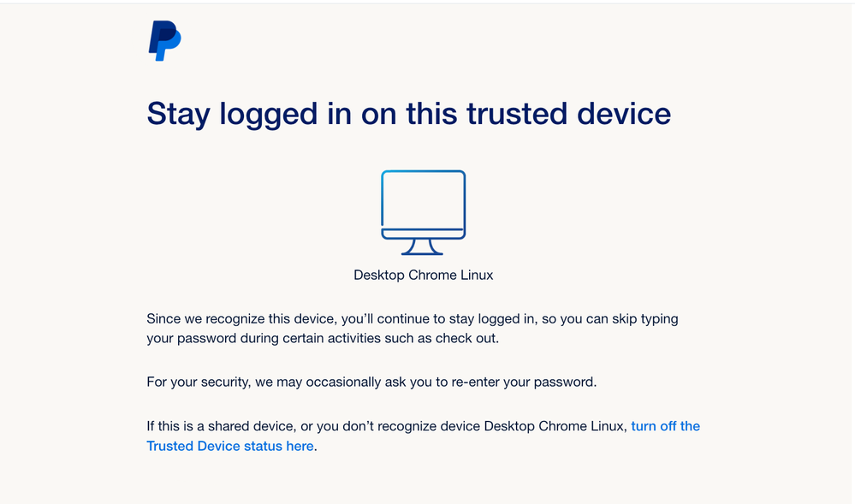Select the 'Stay logged in' heading
This screenshot has height=504, width=855.
point(408,114)
